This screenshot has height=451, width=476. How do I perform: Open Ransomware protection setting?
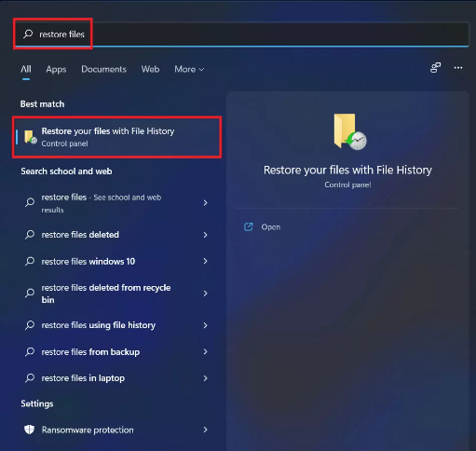[116, 430]
